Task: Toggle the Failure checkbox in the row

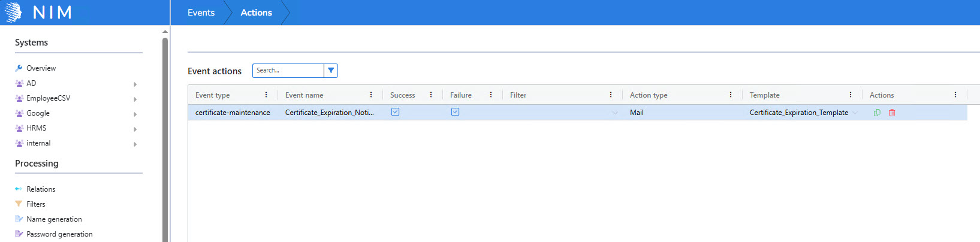Action: tap(456, 112)
